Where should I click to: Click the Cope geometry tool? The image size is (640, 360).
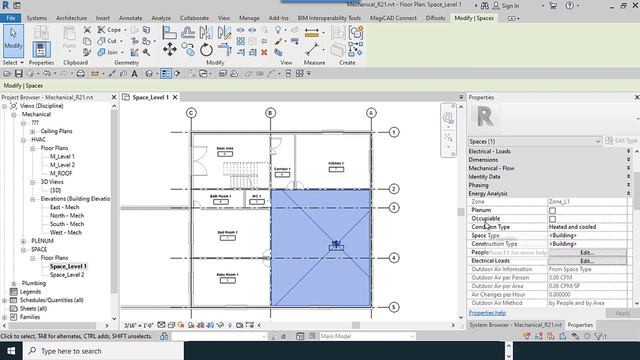[109, 30]
